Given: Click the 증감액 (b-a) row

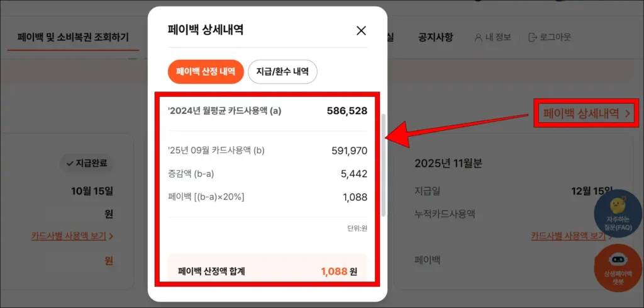Looking at the screenshot, I should tap(267, 174).
